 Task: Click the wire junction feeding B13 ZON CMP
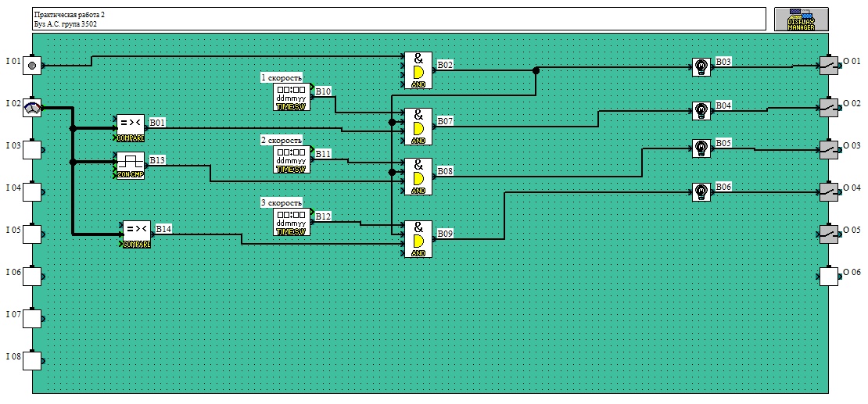tap(73, 163)
